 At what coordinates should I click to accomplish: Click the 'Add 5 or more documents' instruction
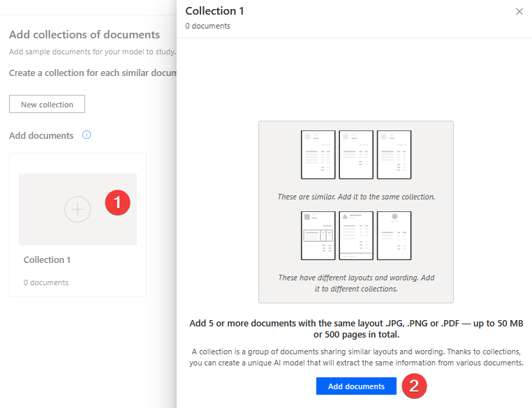click(356, 328)
